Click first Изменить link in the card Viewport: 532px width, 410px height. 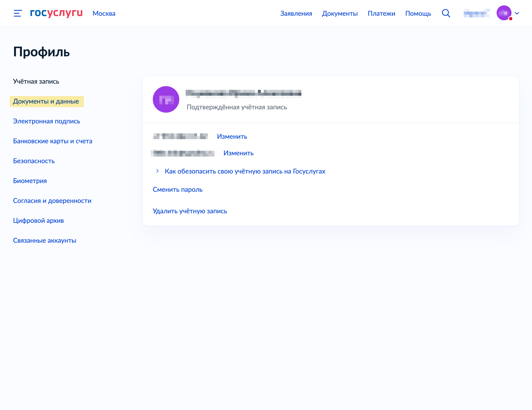tap(232, 137)
